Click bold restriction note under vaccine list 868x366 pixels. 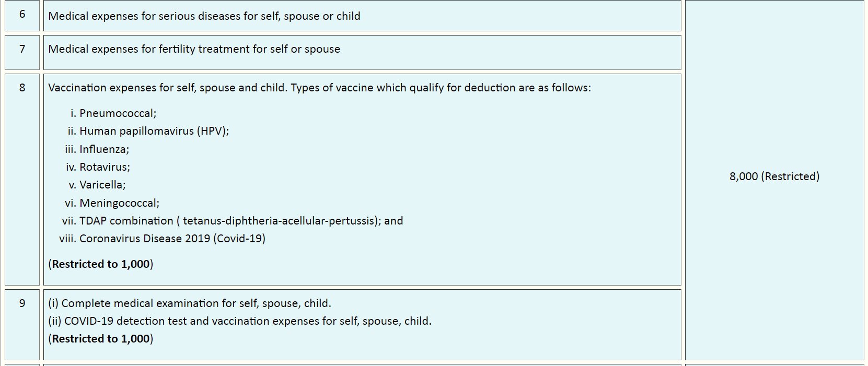point(101,264)
